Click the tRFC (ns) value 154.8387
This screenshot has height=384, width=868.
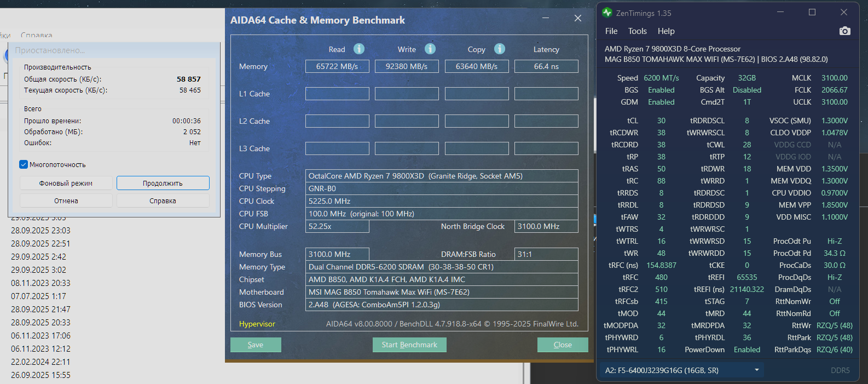661,265
